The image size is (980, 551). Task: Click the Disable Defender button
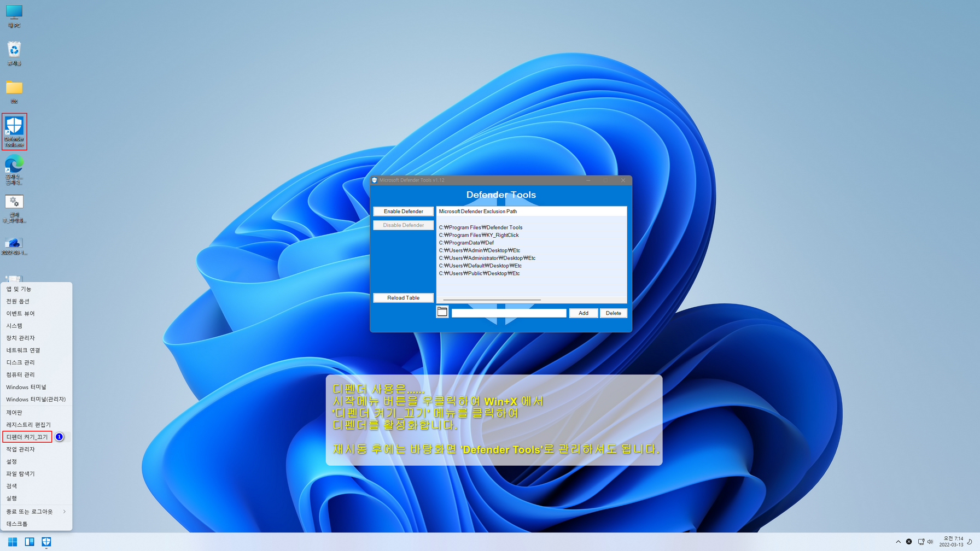pos(403,225)
